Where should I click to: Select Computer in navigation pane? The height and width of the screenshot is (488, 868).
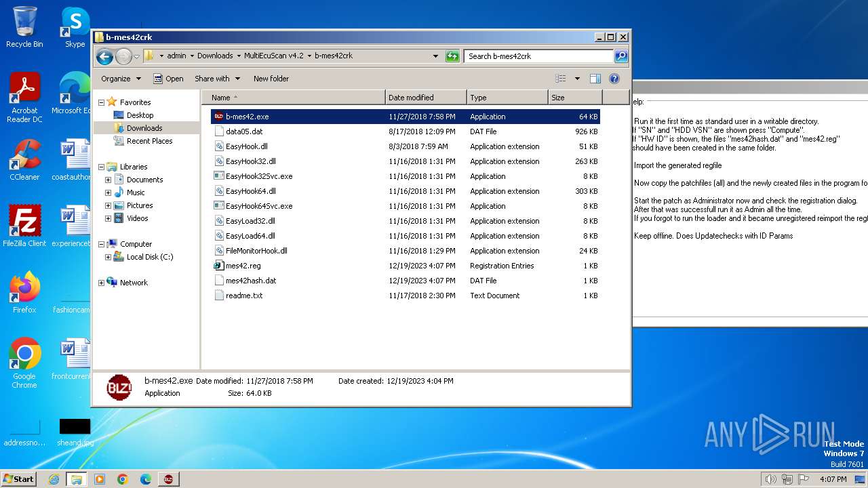136,244
